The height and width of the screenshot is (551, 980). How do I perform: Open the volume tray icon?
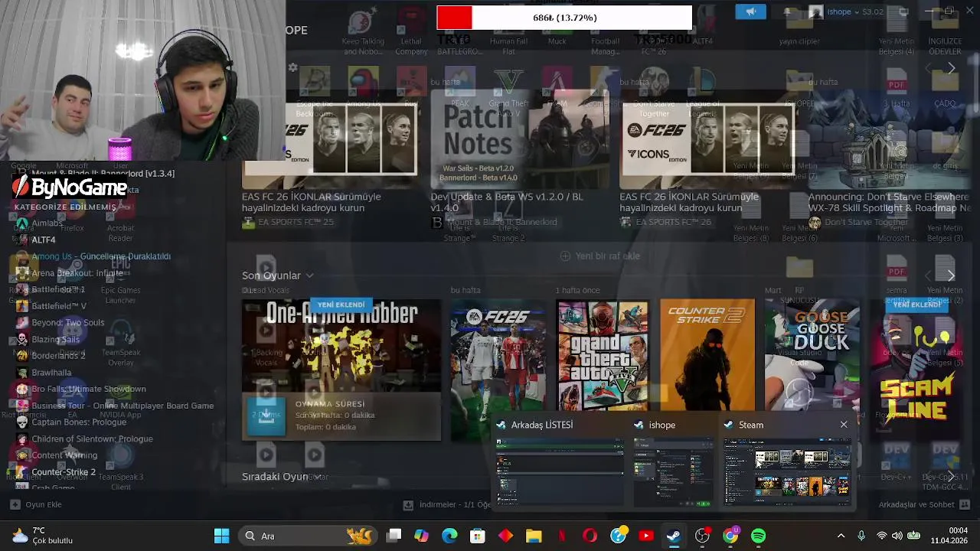tap(897, 536)
